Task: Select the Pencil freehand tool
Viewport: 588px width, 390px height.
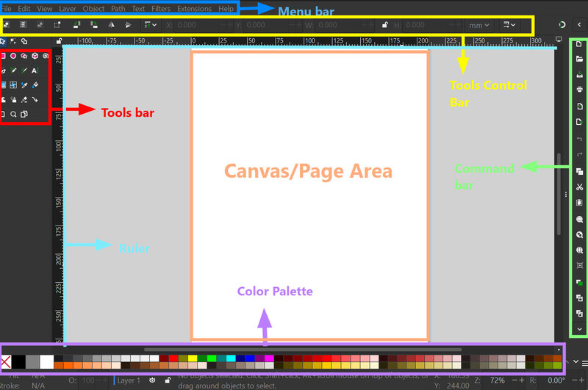Action: (x=13, y=71)
